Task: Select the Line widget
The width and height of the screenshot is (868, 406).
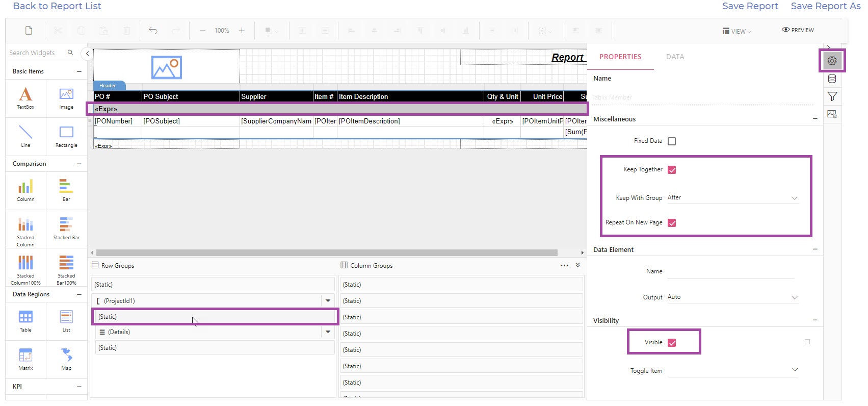Action: 25,136
